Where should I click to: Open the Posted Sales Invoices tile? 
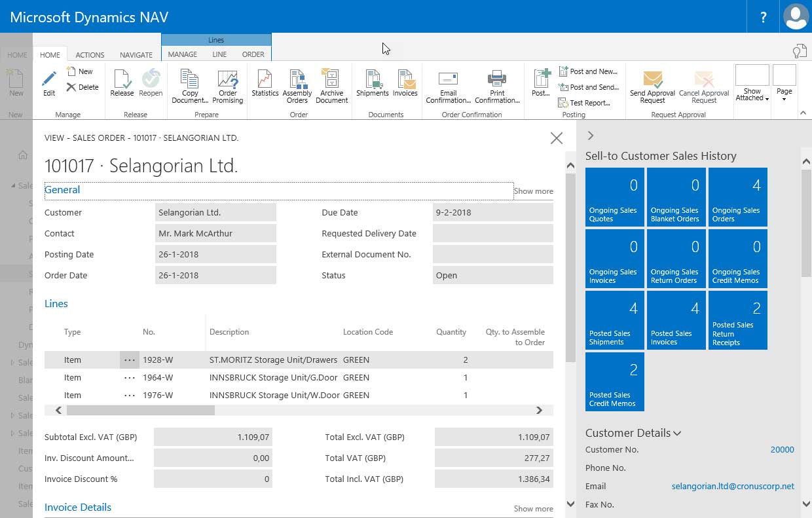pyautogui.click(x=676, y=320)
